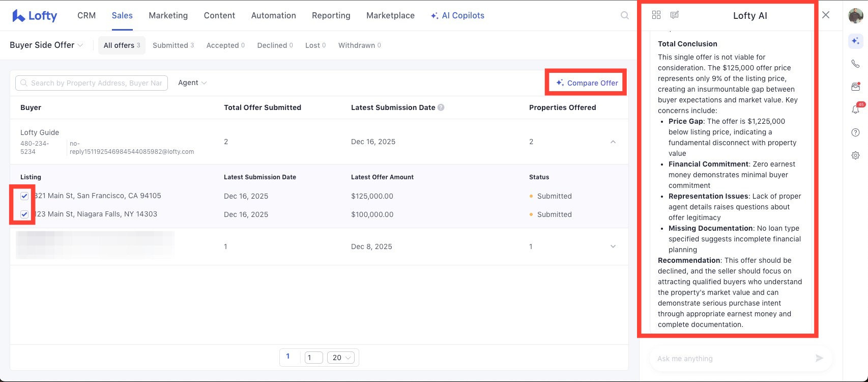
Task: Open the search magnifier icon in top bar
Action: pos(625,15)
